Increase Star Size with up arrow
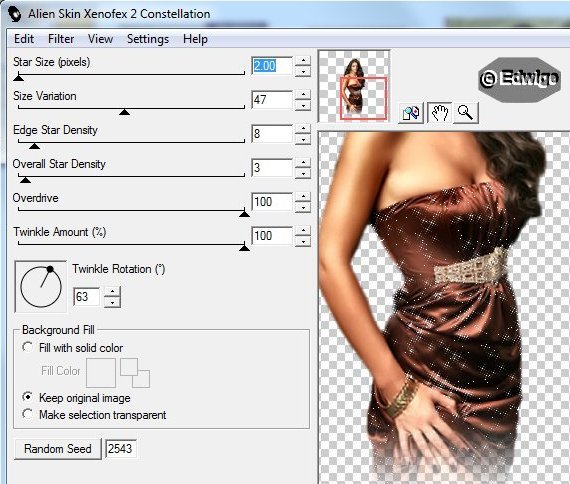This screenshot has width=570, height=484. pyautogui.click(x=303, y=61)
